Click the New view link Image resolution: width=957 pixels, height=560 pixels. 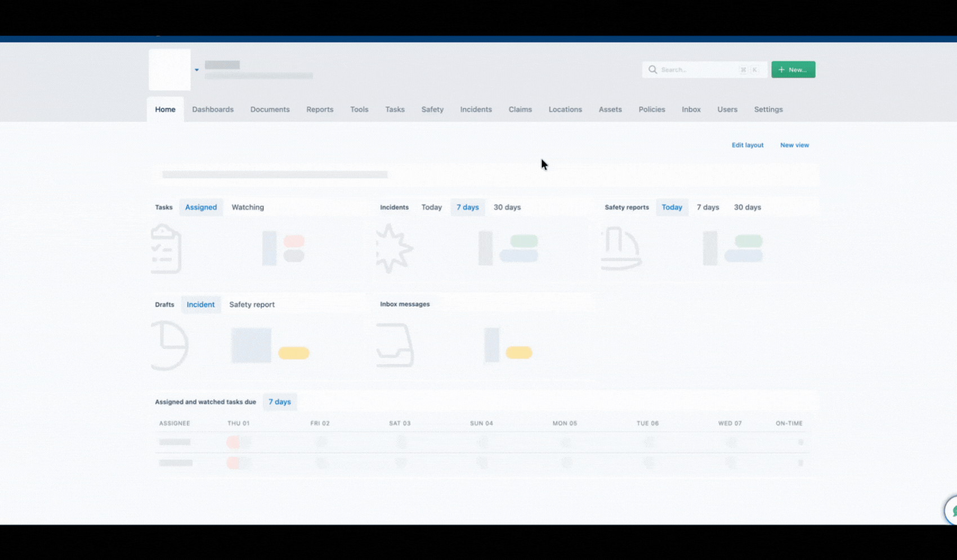point(794,145)
